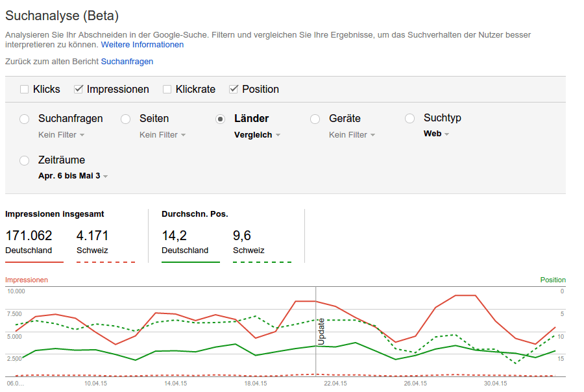The height and width of the screenshot is (392, 584).
Task: Uncheck the Position checkbox
Action: pos(234,90)
